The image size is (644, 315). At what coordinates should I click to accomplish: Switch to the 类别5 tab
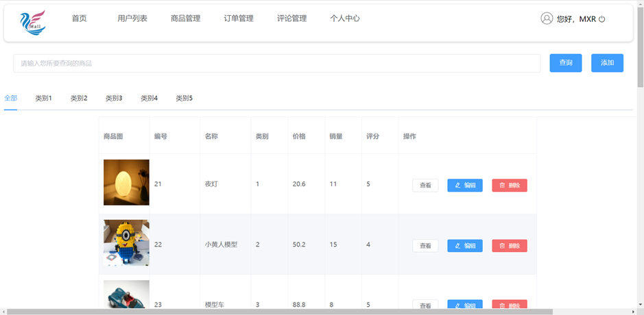tap(184, 98)
